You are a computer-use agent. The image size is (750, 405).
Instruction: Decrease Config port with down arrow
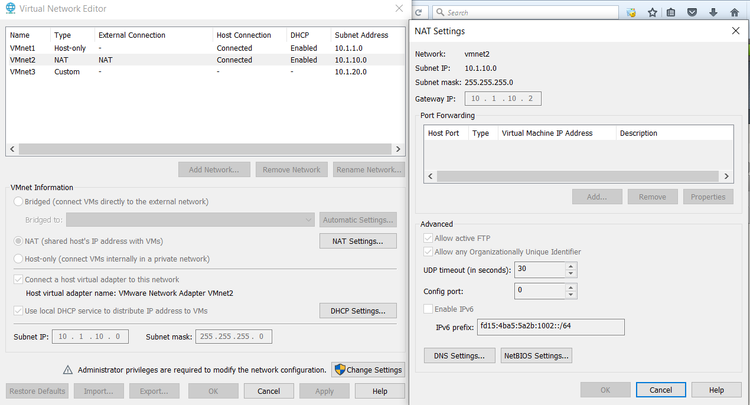[x=571, y=295]
